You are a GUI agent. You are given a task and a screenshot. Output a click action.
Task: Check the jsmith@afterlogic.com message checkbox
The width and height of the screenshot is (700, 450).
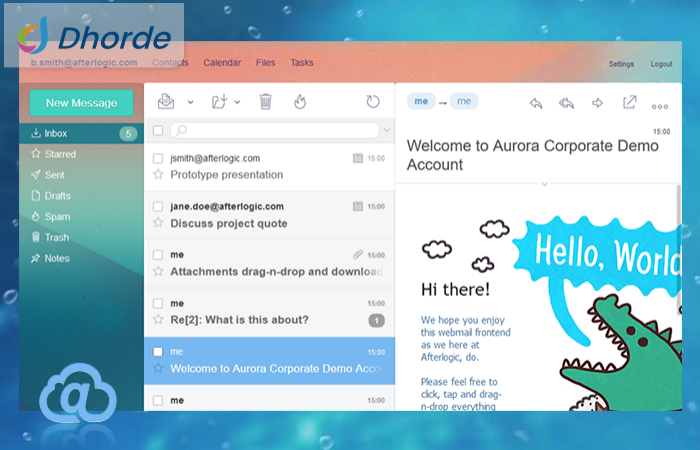click(158, 158)
